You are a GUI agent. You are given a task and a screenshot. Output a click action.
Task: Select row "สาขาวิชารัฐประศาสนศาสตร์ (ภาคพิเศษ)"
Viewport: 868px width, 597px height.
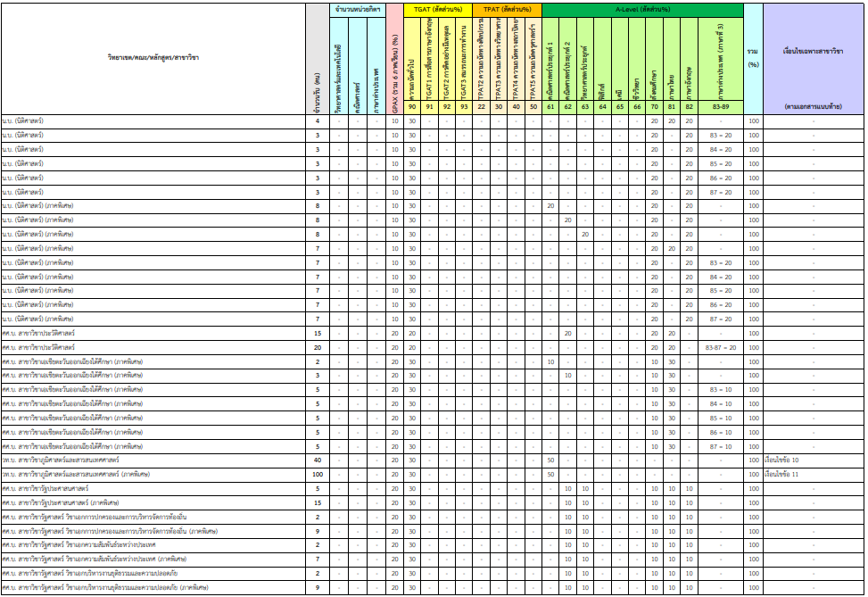(x=432, y=503)
